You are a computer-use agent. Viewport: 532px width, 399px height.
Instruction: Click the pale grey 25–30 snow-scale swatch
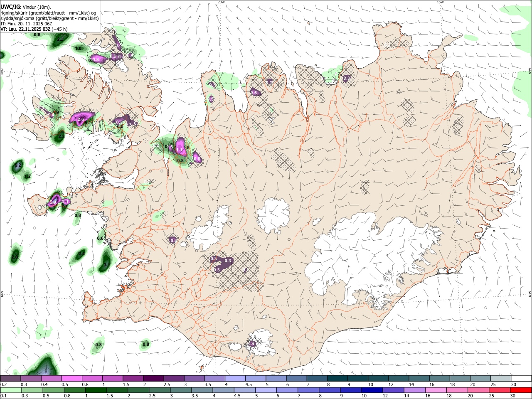(x=501, y=378)
